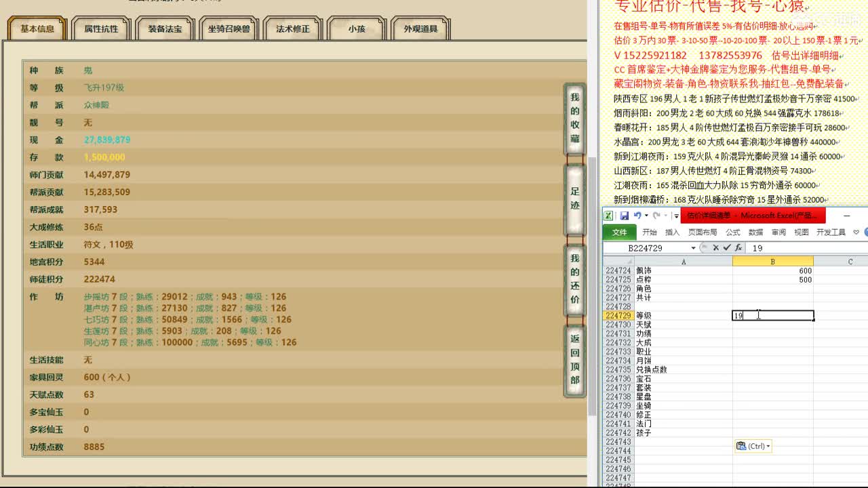Click cell B224724 containing 600

(x=773, y=270)
